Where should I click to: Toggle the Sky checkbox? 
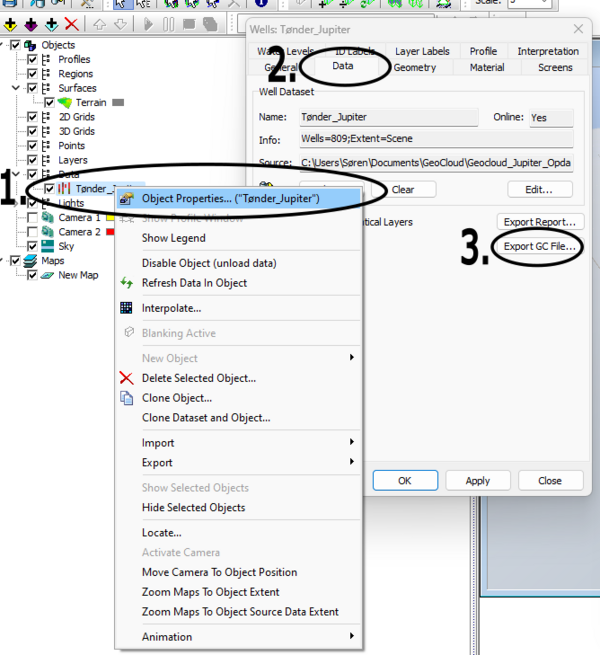(x=32, y=246)
